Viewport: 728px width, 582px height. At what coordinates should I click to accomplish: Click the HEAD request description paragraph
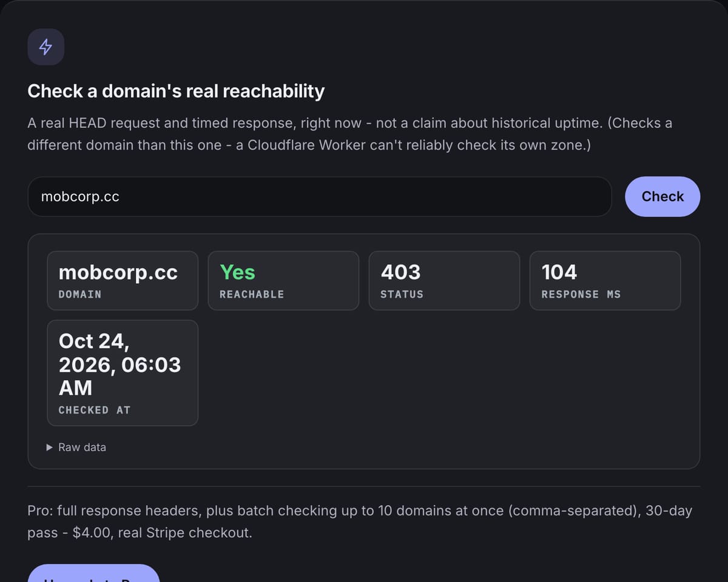coord(350,134)
